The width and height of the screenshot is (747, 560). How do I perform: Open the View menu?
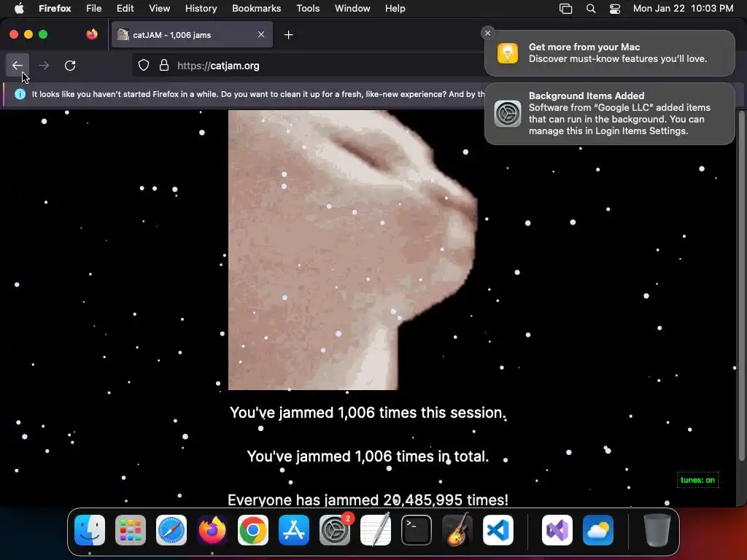pyautogui.click(x=159, y=8)
